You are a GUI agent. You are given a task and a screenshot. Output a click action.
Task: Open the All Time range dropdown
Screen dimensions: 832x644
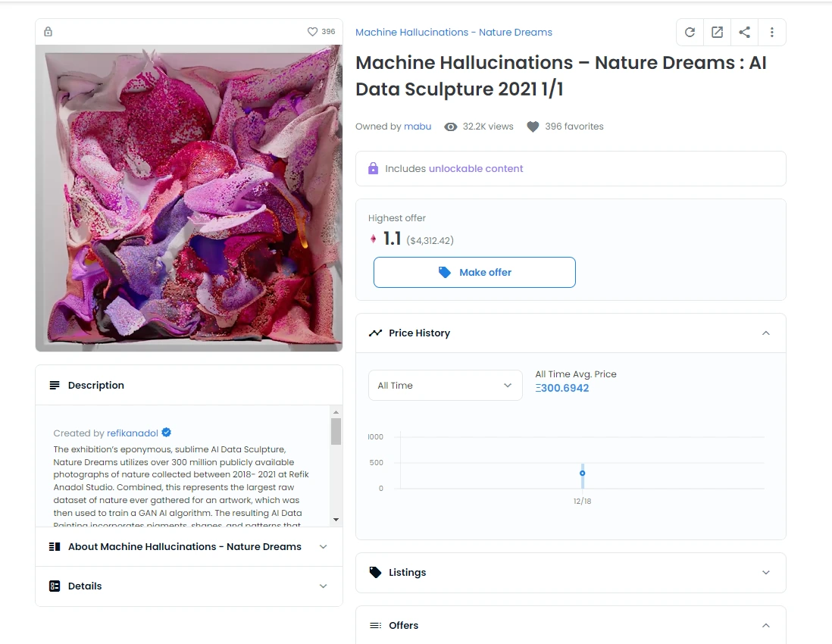(446, 386)
